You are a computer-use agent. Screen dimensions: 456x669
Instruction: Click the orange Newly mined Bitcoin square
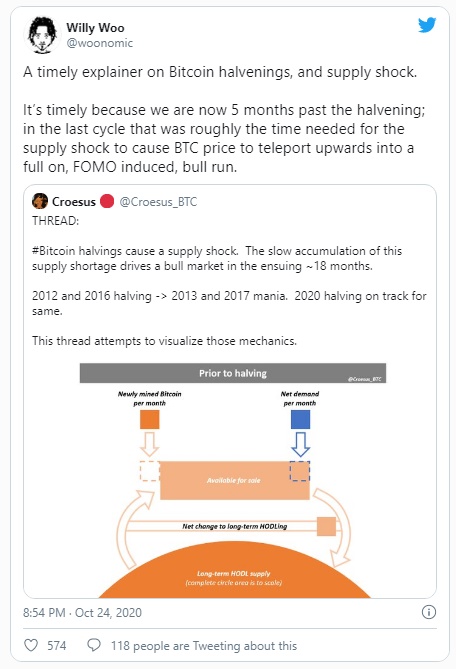[150, 419]
